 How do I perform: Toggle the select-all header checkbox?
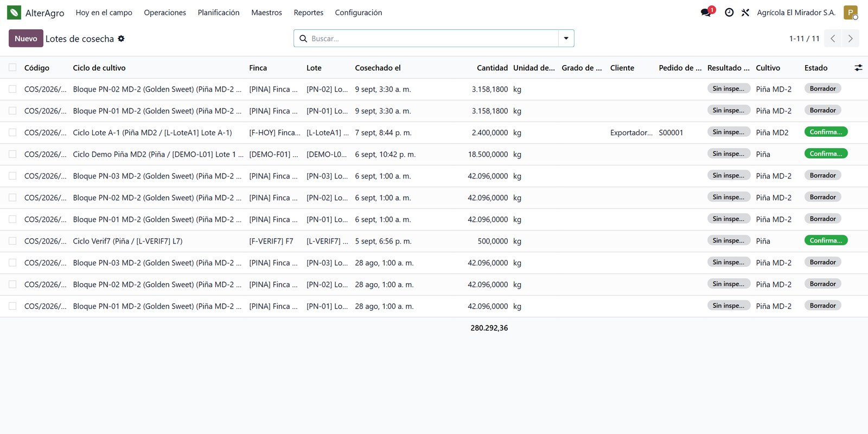12,67
